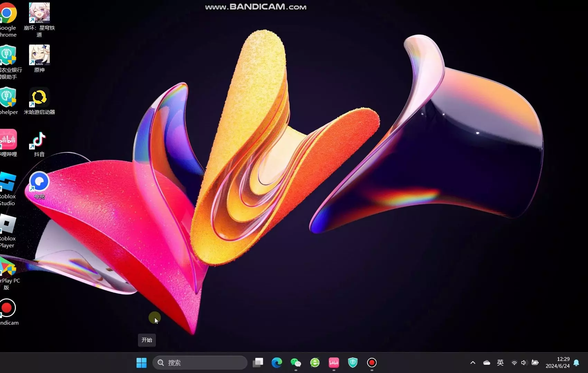Open the pink bilibili taskbar icon
588x373 pixels.
tap(334, 363)
